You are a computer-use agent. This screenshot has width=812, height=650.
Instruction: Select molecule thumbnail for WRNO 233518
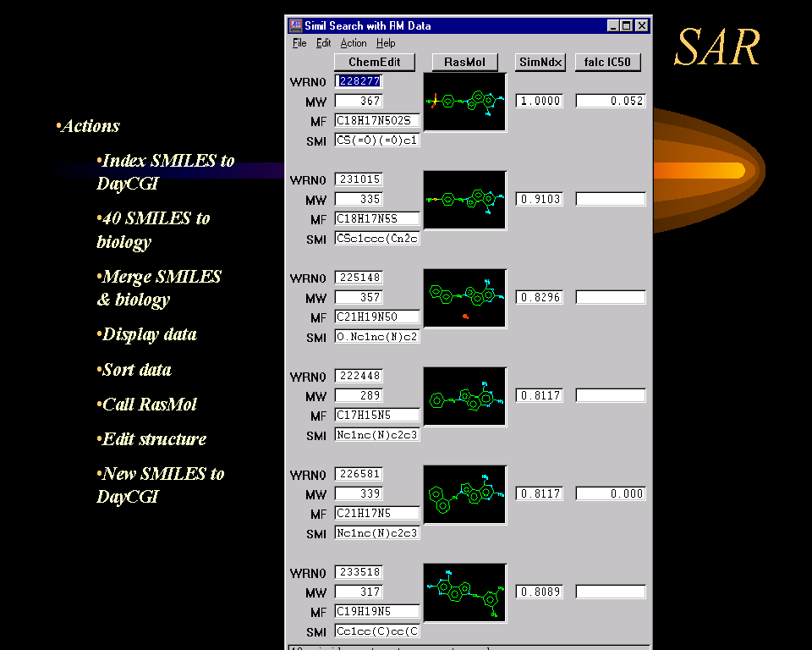click(x=464, y=592)
